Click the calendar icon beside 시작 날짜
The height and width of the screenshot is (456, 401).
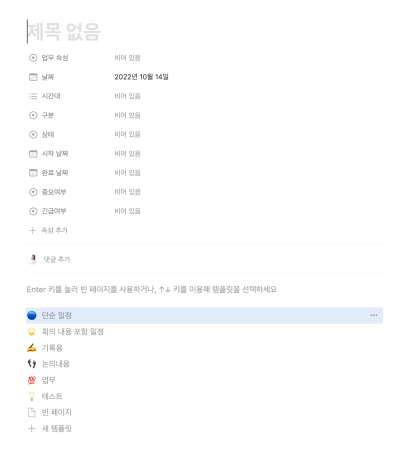(33, 154)
